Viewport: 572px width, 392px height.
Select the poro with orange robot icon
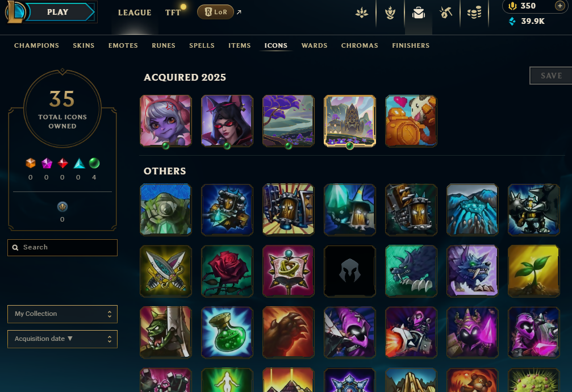click(x=411, y=121)
